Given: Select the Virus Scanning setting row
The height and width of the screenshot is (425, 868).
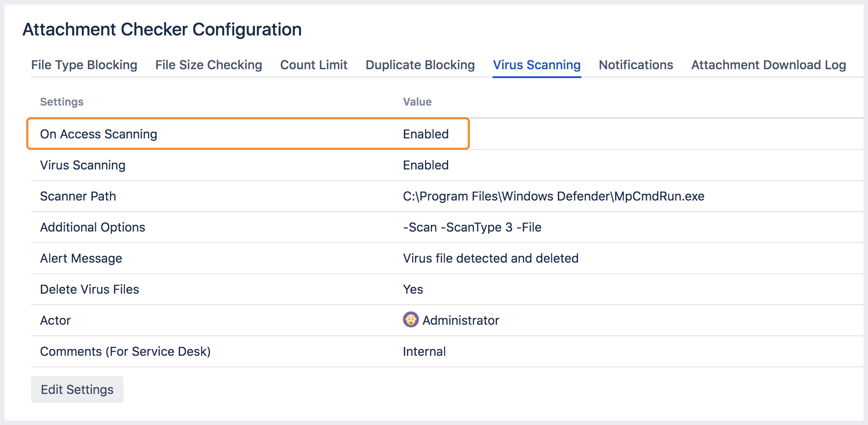Looking at the screenshot, I should pos(83,165).
